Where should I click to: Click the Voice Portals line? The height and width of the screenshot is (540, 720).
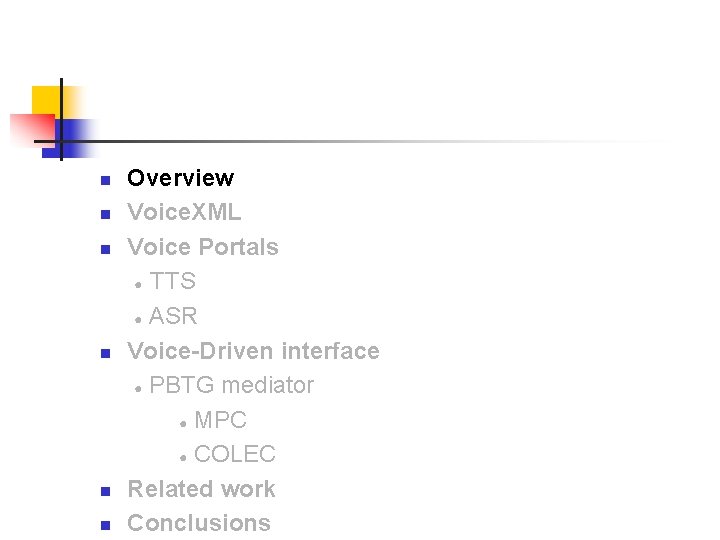tap(202, 247)
